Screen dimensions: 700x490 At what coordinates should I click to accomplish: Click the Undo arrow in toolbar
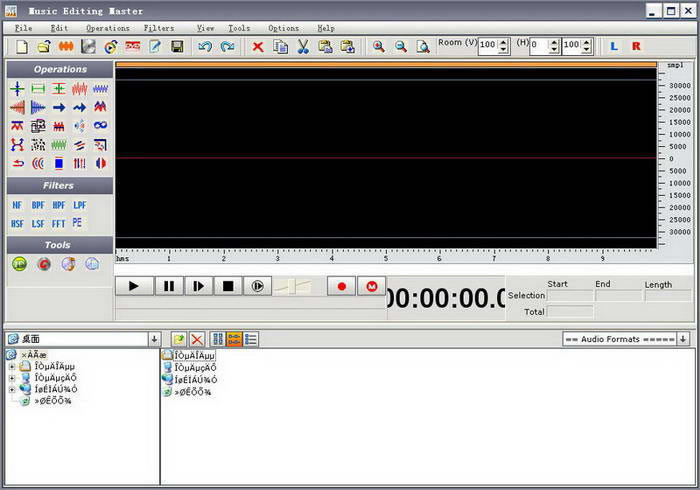[x=205, y=47]
